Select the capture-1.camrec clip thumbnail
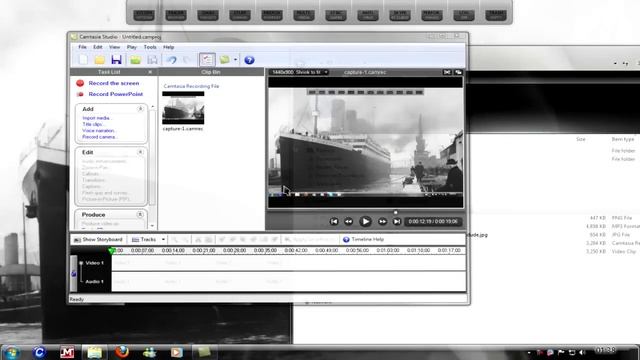The width and height of the screenshot is (640, 360). tap(183, 108)
